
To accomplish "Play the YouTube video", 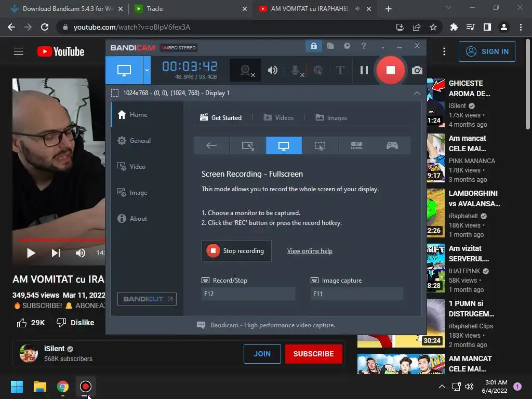I will [x=31, y=253].
